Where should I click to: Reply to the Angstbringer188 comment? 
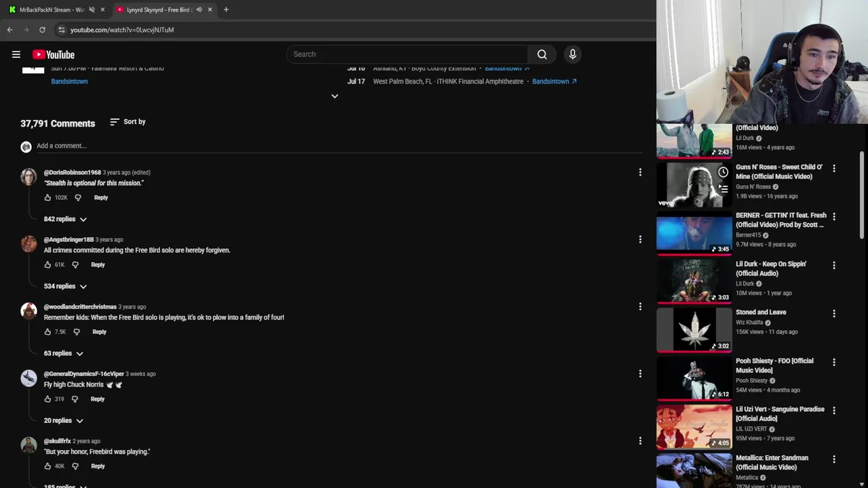(98, 264)
